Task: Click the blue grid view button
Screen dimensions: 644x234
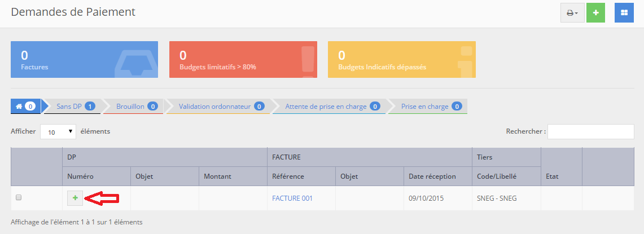Action: (624, 12)
